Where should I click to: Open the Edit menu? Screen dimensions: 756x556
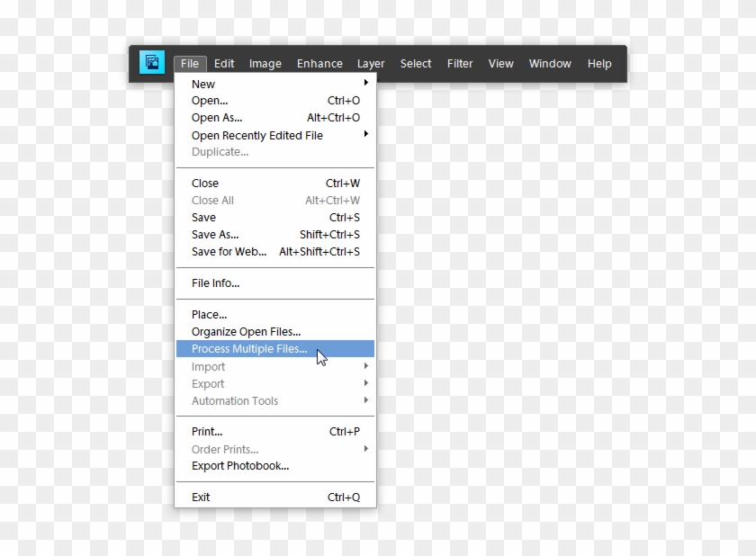[224, 63]
